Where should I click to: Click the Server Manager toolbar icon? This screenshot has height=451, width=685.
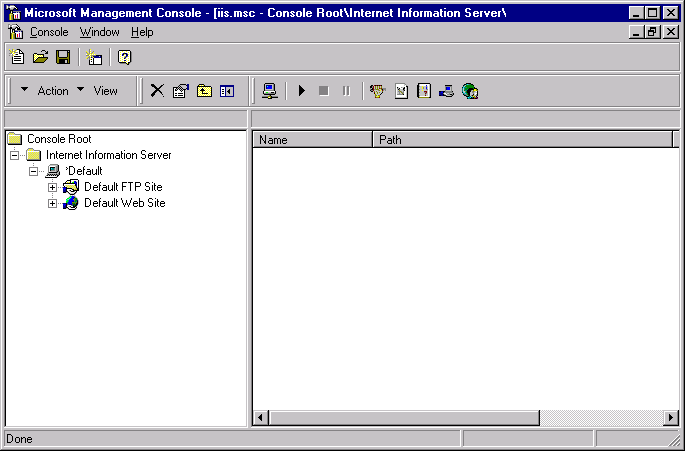click(446, 90)
